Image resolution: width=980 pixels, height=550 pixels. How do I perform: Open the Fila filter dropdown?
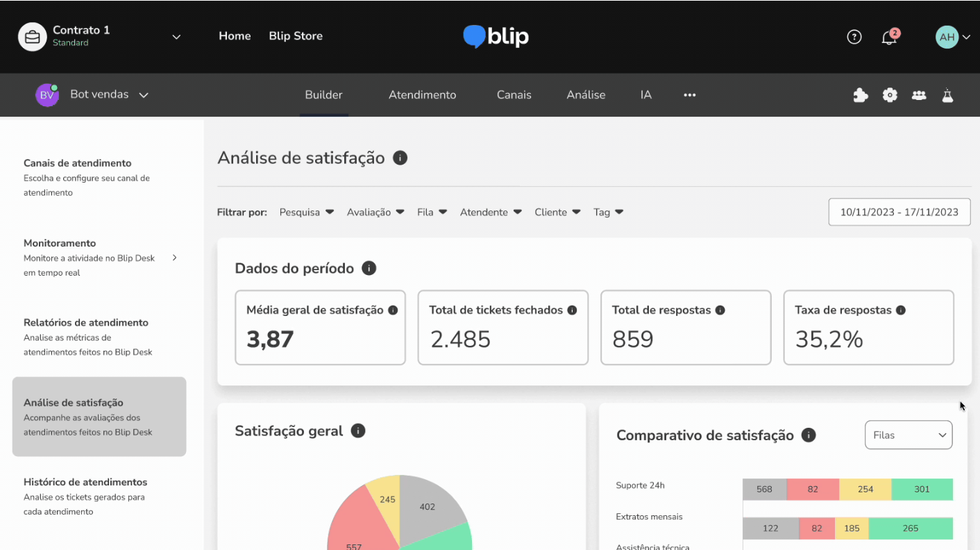tap(432, 212)
